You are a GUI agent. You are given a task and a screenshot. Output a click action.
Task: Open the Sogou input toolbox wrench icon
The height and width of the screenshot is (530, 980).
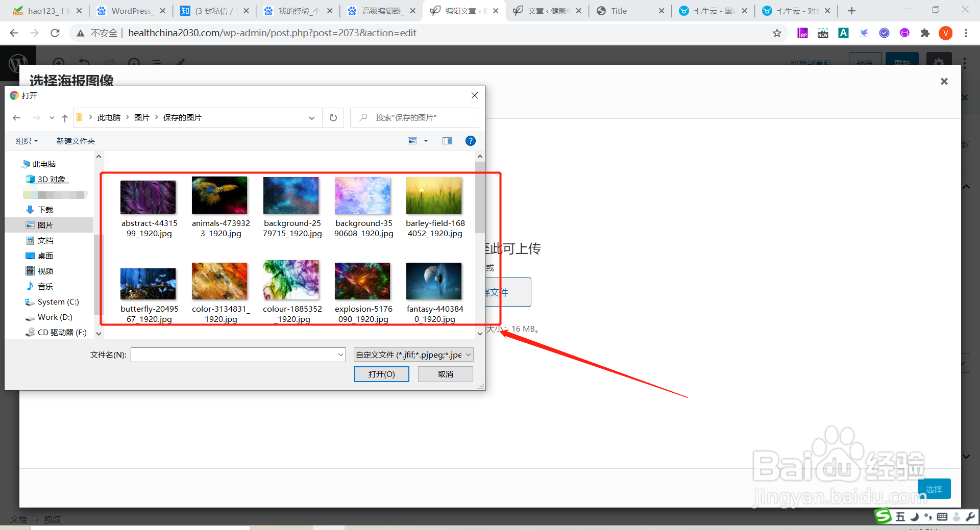point(972,517)
